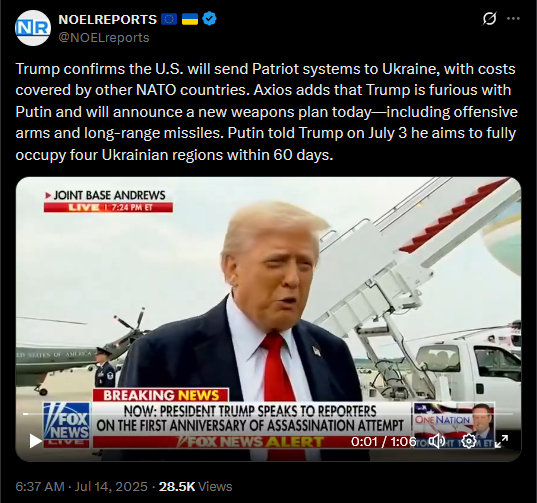Mute the video via speaker icon

click(x=437, y=441)
